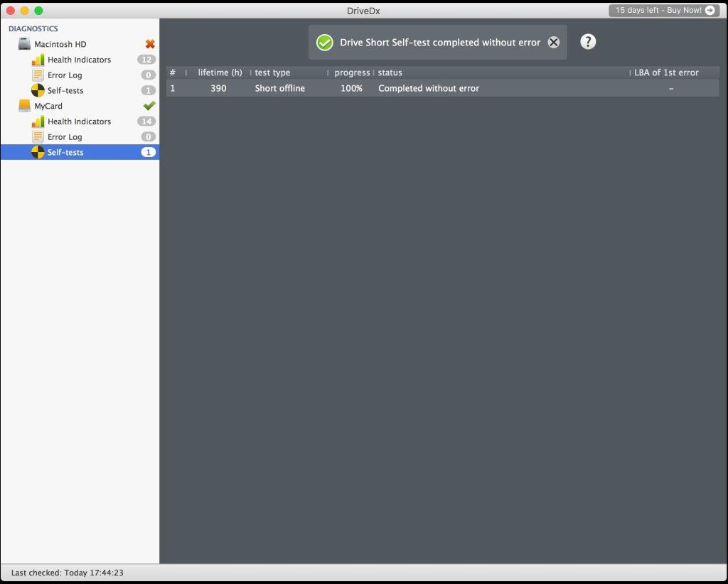Click the Macintosh HD drive icon

[x=25, y=44]
